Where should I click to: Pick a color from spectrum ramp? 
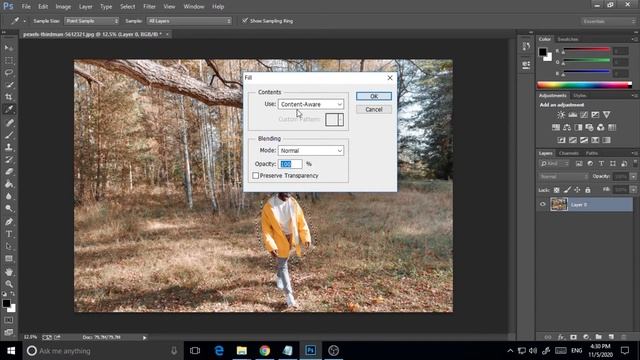(584, 85)
